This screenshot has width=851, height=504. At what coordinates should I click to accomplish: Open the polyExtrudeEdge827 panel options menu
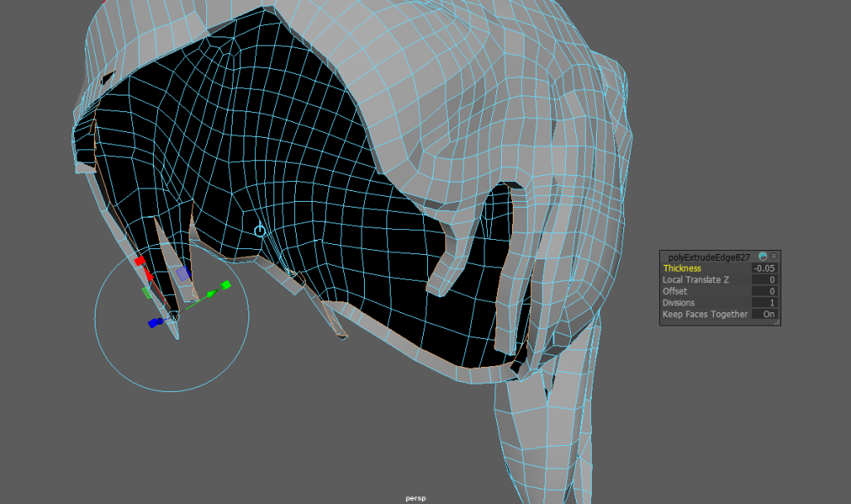774,257
